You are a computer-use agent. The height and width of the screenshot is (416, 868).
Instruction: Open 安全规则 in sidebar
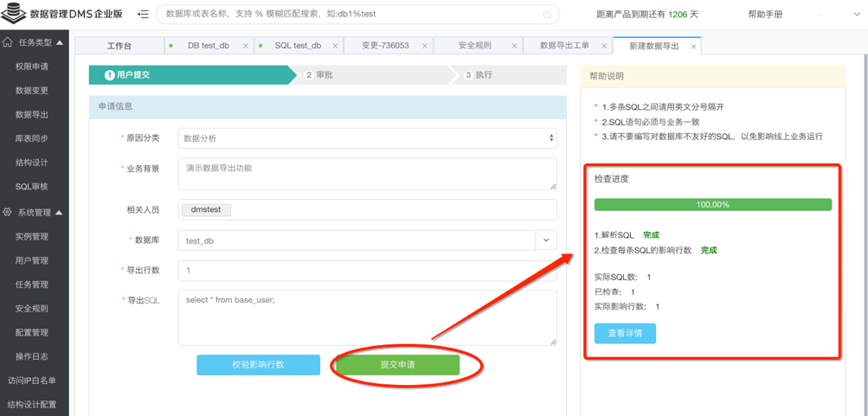click(31, 309)
